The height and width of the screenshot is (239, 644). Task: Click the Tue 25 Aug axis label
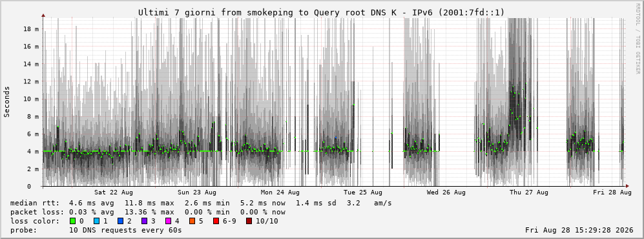[x=363, y=192]
